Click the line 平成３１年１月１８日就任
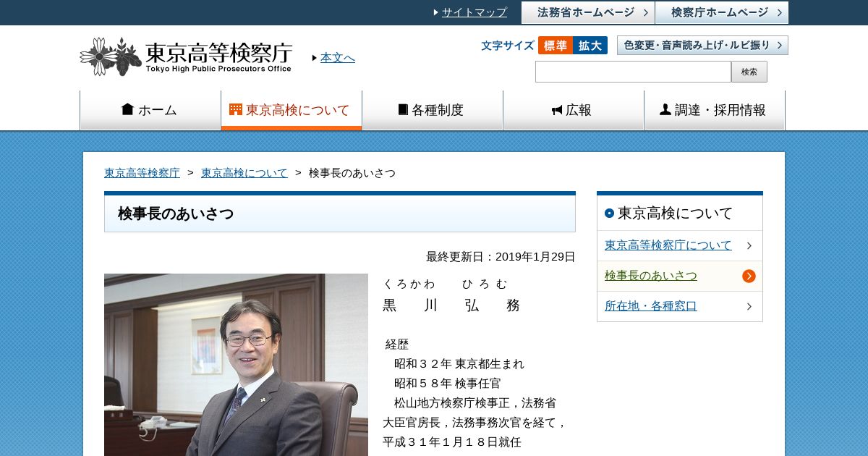This screenshot has height=456, width=868. [x=452, y=442]
